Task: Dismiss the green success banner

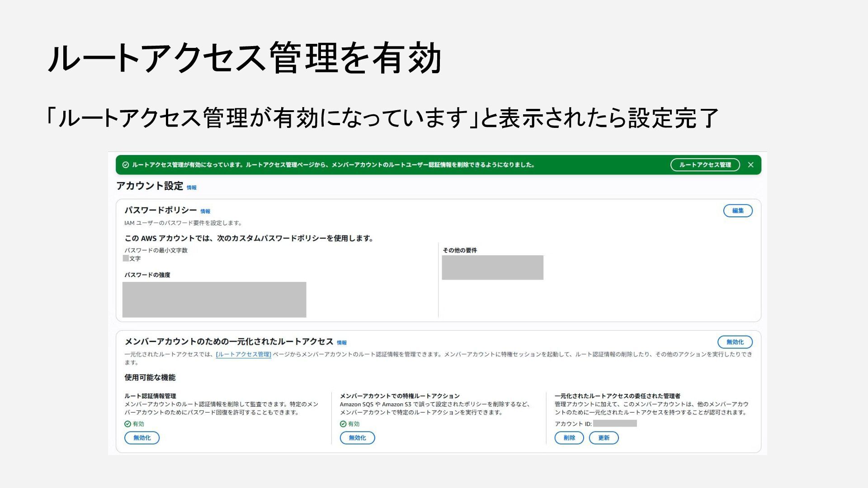Action: (750, 165)
